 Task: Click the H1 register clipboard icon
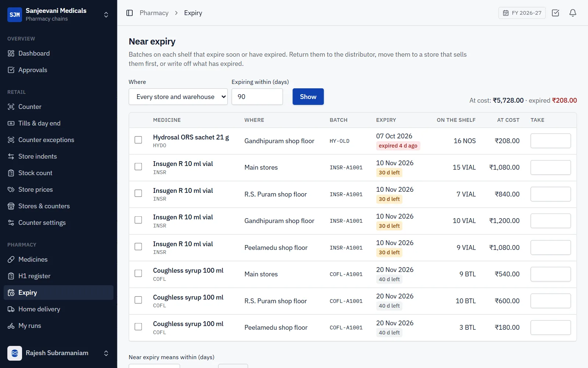[x=11, y=276]
